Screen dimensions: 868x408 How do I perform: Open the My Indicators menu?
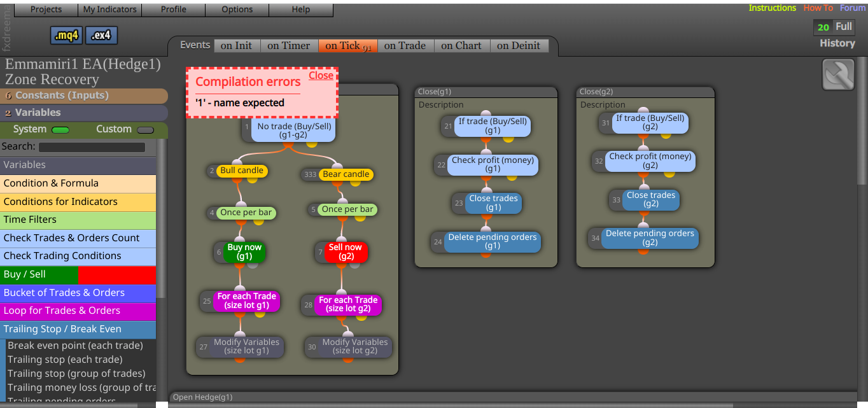110,10
